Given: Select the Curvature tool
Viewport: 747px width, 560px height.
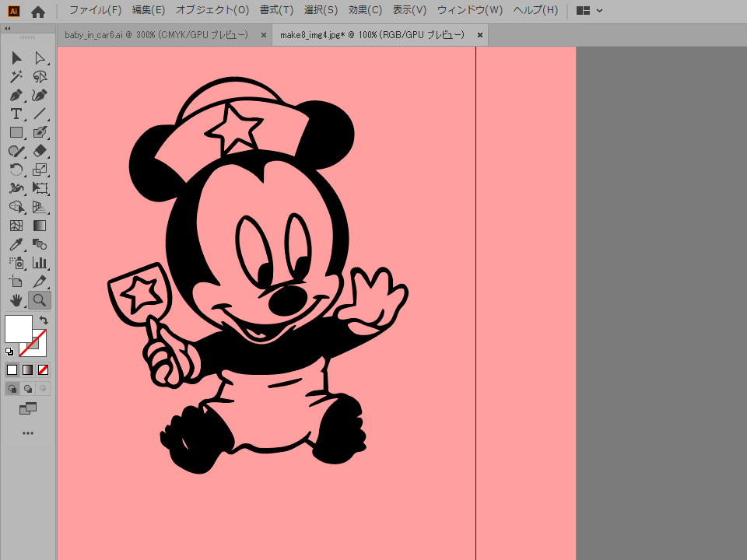Looking at the screenshot, I should 40,95.
